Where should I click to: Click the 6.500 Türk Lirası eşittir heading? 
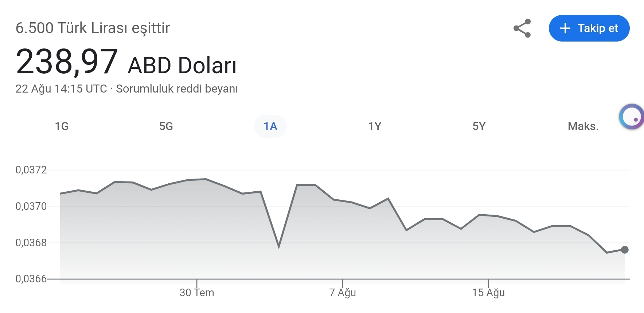[x=93, y=28]
